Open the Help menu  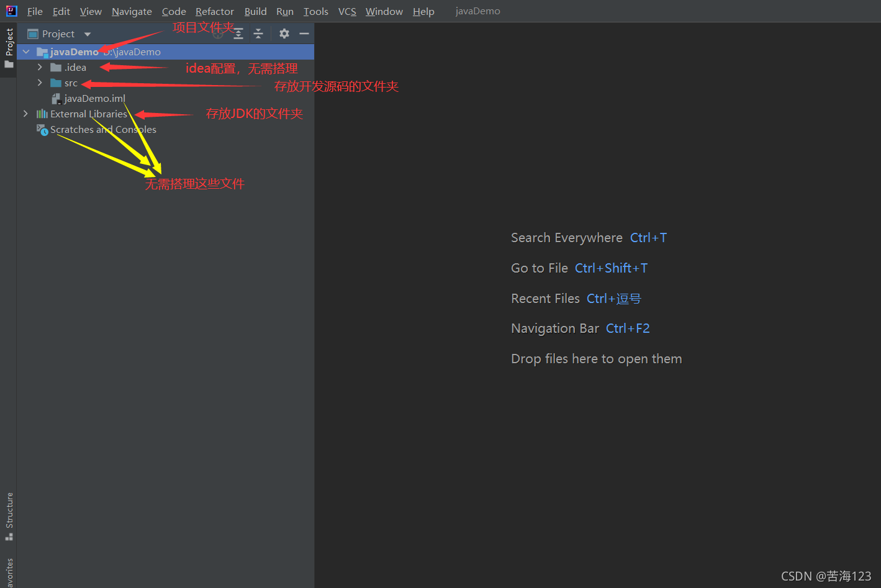(423, 11)
